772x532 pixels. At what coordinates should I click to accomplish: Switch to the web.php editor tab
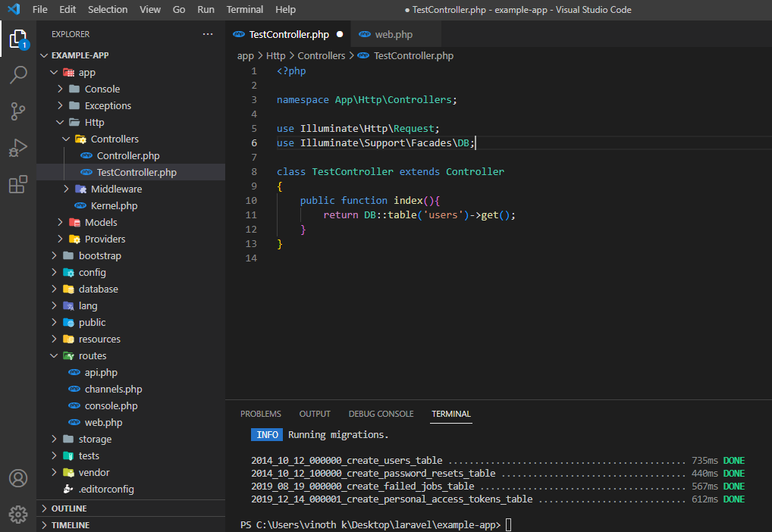click(393, 34)
